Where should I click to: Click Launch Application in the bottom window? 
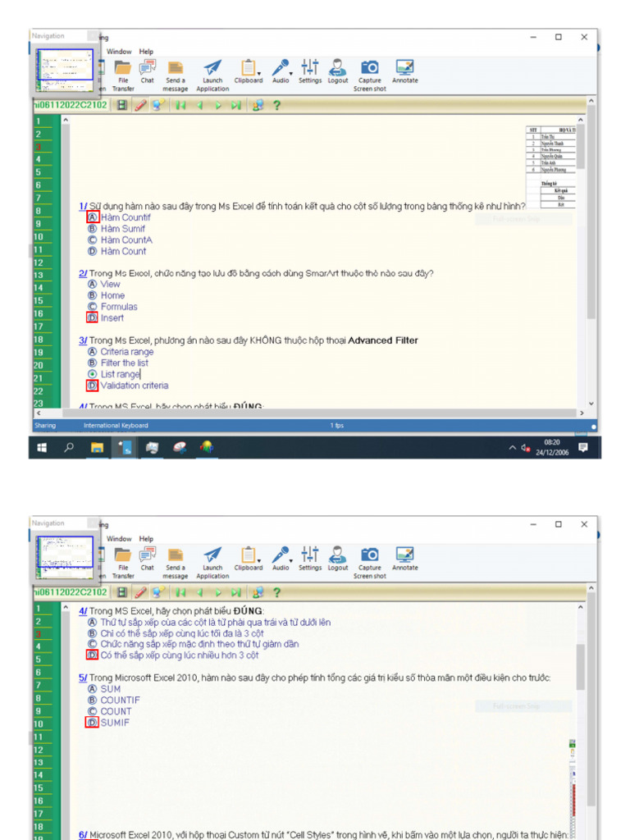coord(212,558)
